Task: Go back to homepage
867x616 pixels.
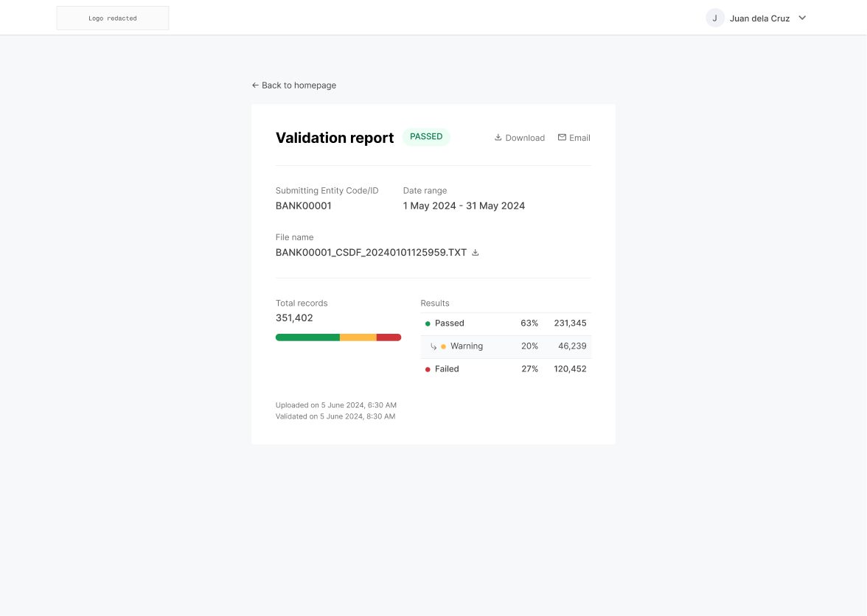Action: click(293, 85)
